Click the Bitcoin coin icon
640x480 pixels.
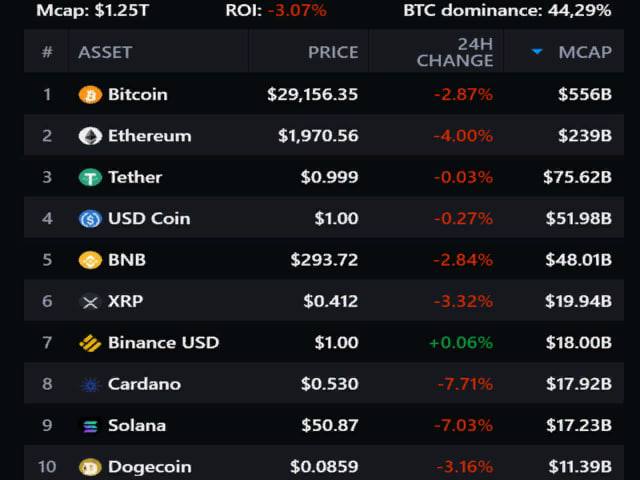[x=90, y=95]
